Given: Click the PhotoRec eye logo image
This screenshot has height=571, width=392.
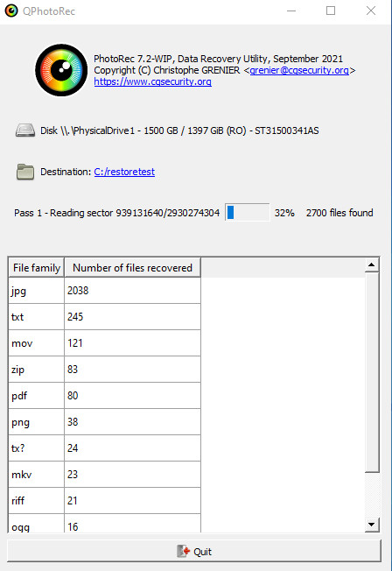Looking at the screenshot, I should point(61,70).
